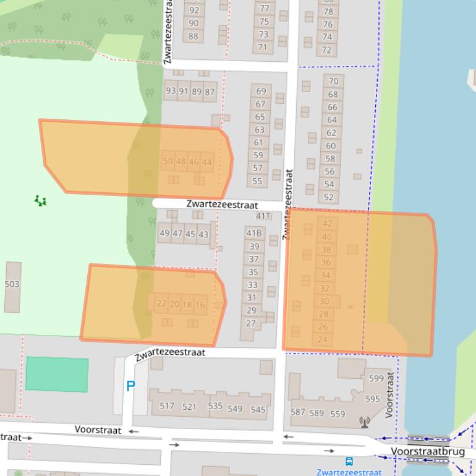Click house number 70

(334, 81)
